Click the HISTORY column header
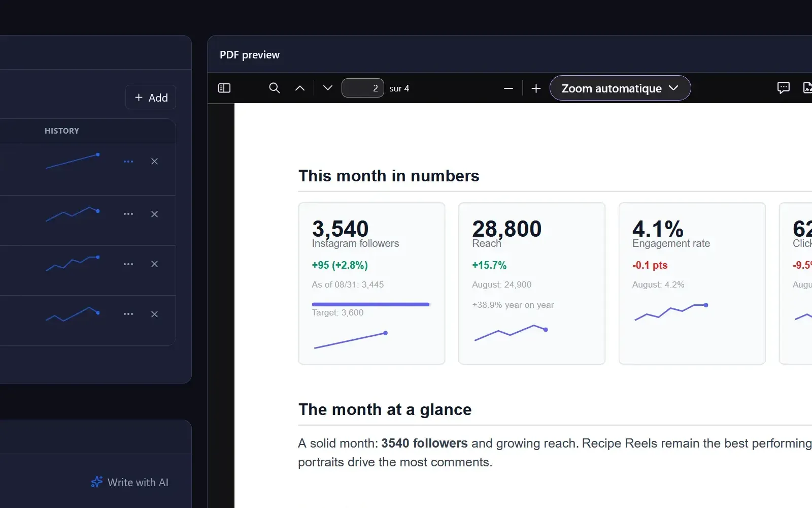 click(x=62, y=131)
